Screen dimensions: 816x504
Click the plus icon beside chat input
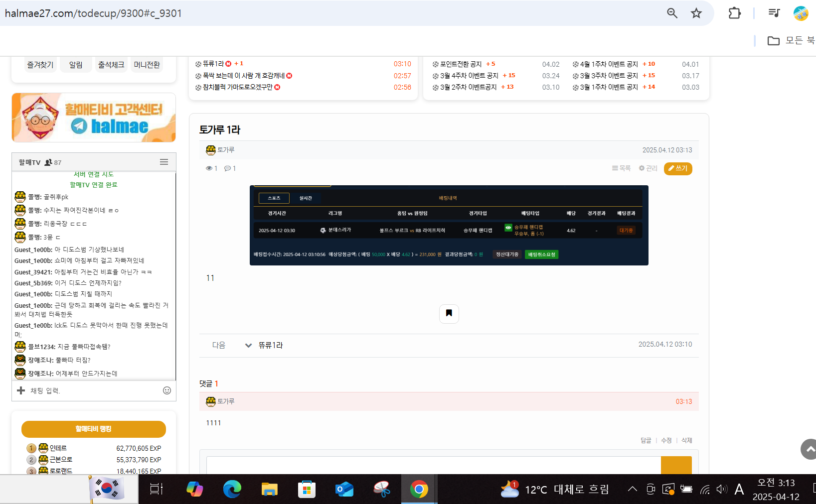21,390
